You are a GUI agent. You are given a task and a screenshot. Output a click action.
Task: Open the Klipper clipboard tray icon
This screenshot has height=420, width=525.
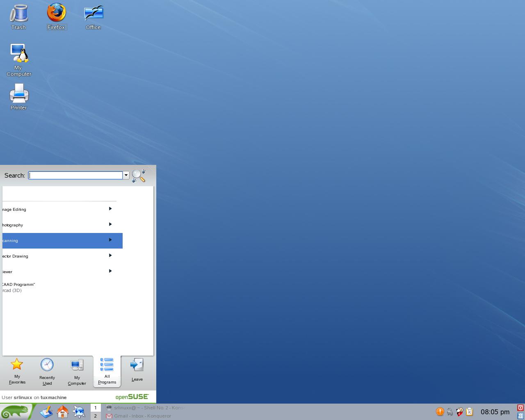470,411
